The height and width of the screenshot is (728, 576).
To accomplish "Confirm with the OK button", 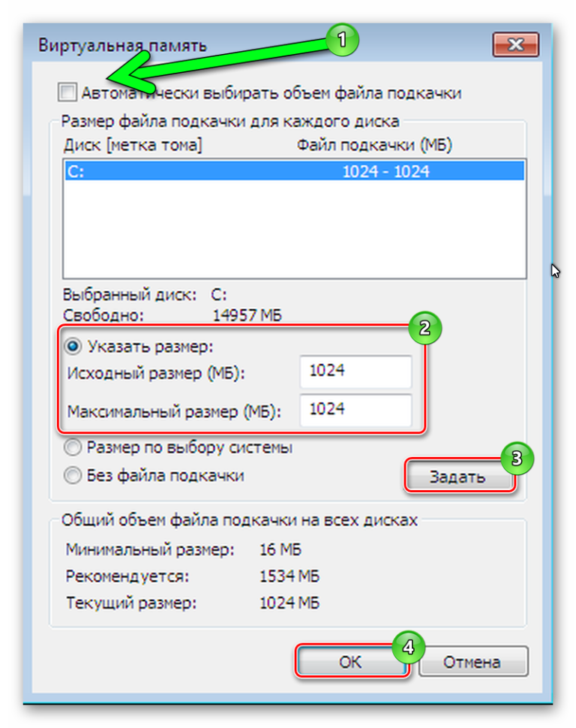I will click(x=351, y=662).
